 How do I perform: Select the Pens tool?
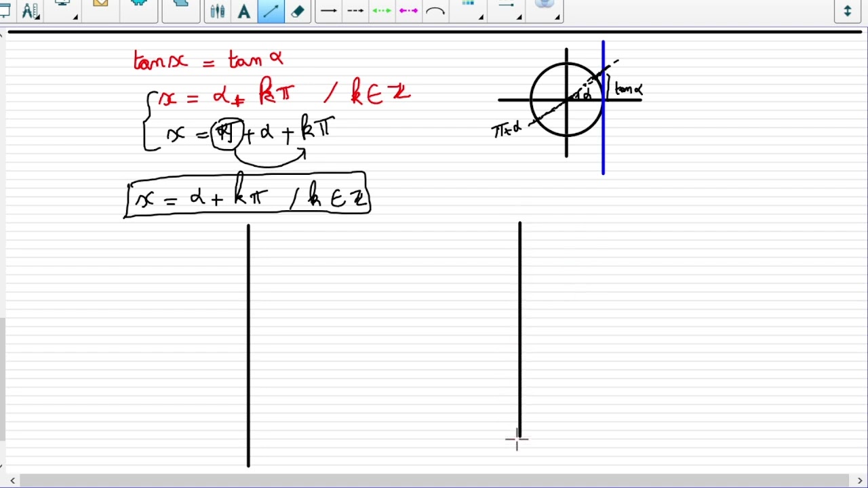[x=218, y=11]
